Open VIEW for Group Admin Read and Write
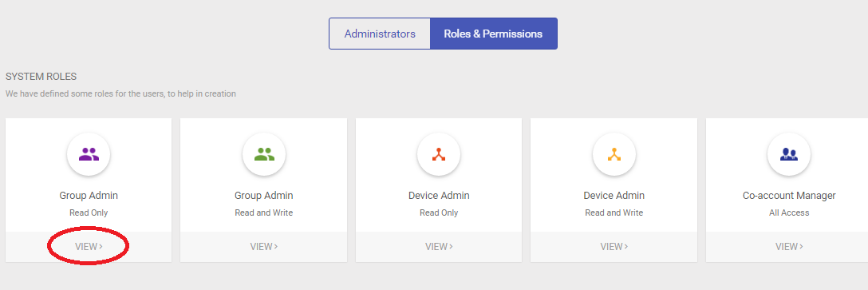 [x=264, y=247]
